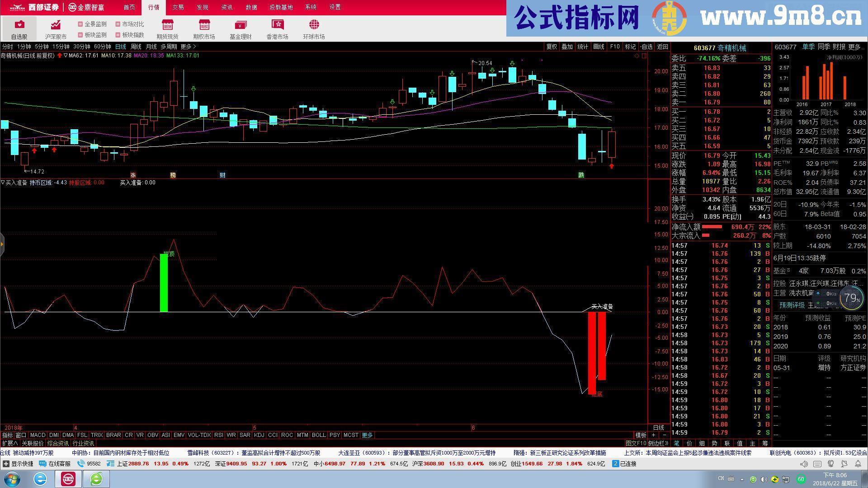Open the 系统 menu
868x488 pixels.
click(311, 7)
